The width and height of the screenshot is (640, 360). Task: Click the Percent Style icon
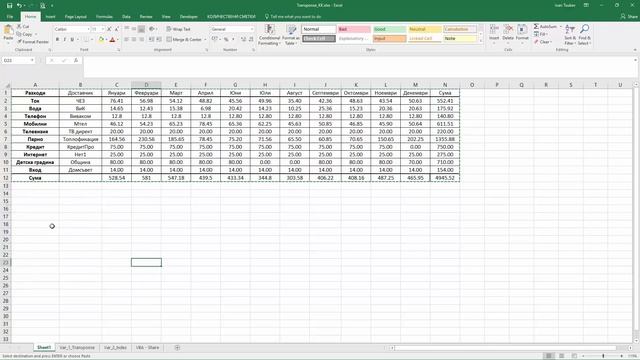(226, 40)
